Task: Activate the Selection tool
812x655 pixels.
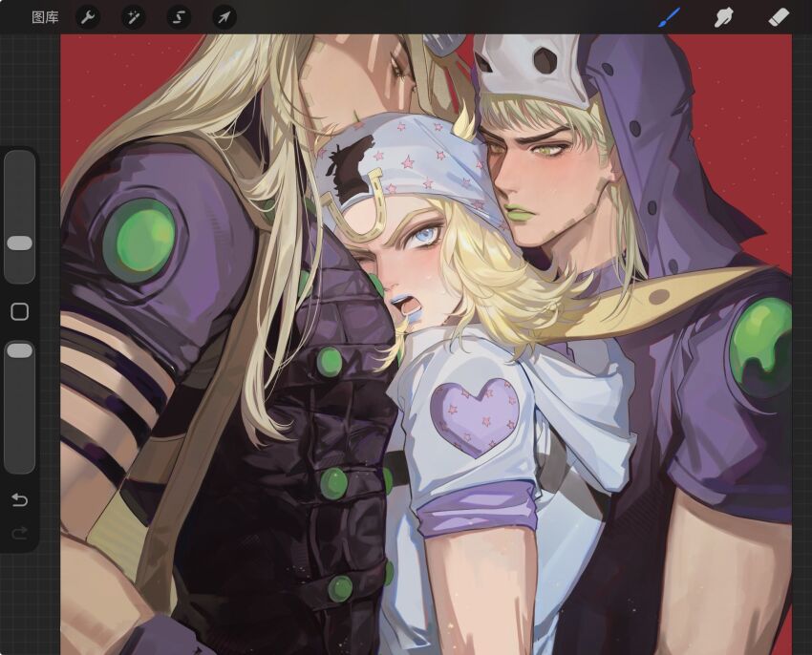Action: point(179,17)
